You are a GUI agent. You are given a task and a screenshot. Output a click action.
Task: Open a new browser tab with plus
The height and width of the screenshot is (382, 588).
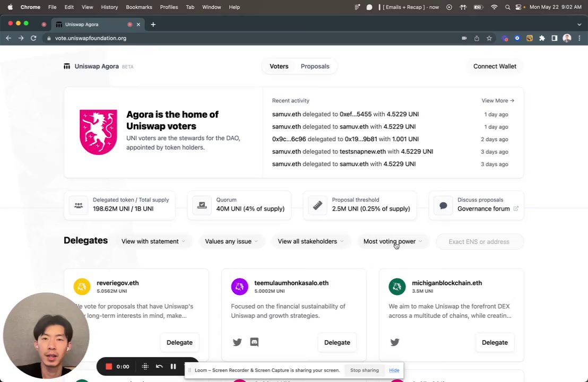153,24
